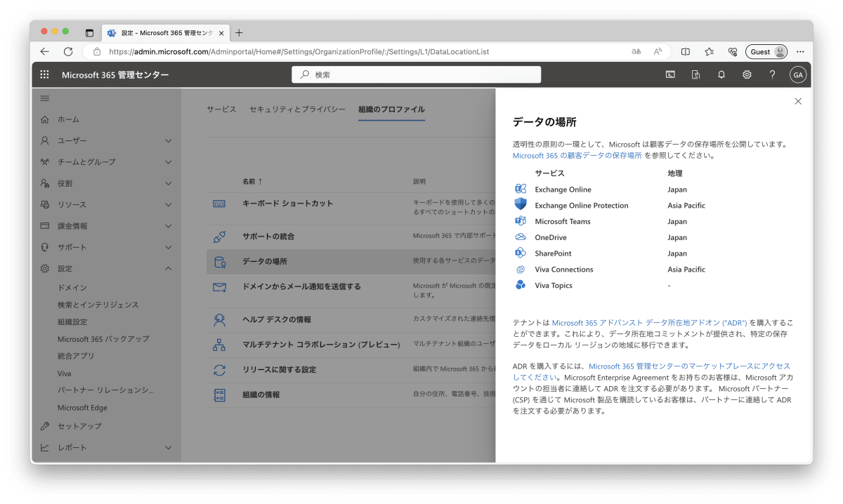This screenshot has height=504, width=843.
Task: Expand the Billing (課金情報) chevron
Action: 168,226
